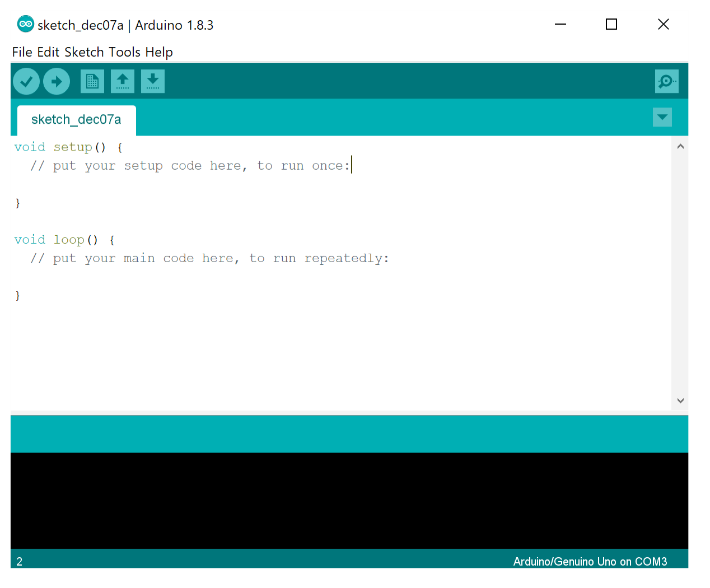Verify the sketch using the checkmark icon
Screen dimensions: 710x588
(x=26, y=81)
